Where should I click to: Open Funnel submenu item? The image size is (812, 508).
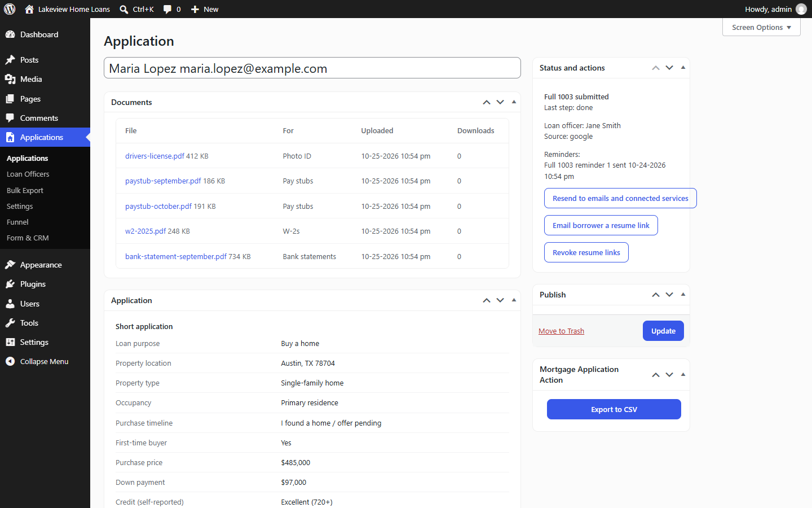pyautogui.click(x=45, y=222)
